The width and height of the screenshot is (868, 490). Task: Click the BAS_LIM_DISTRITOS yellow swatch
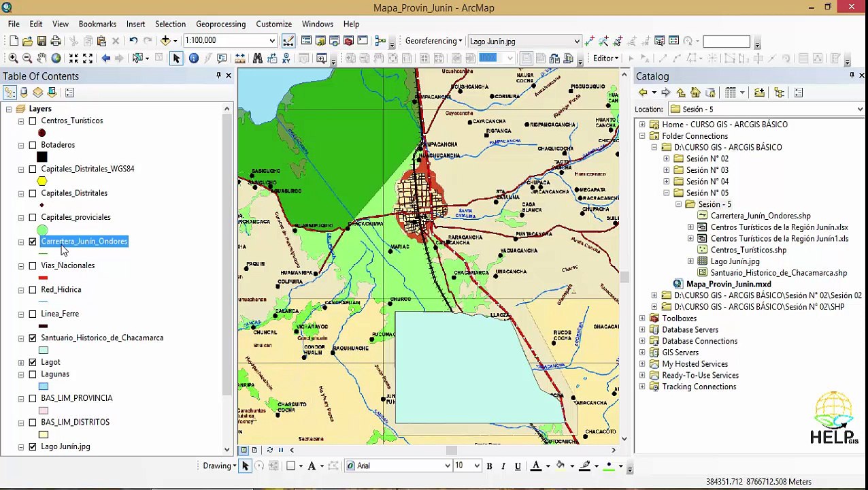pos(44,435)
